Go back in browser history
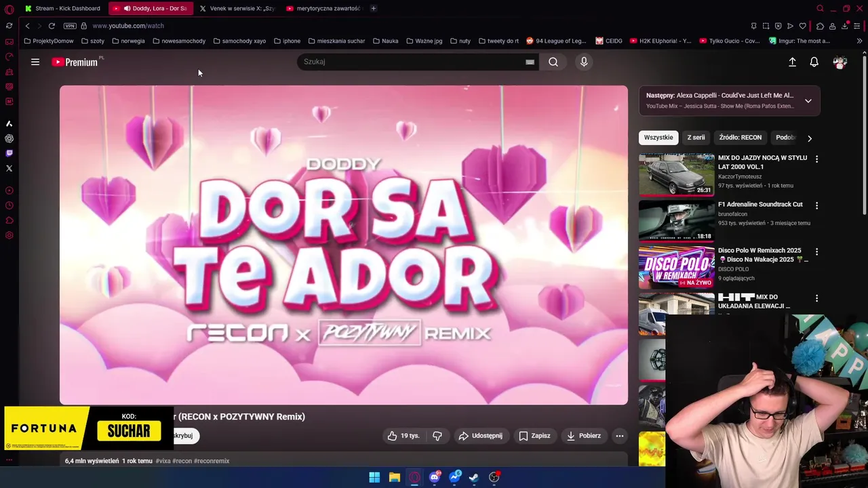This screenshot has height=488, width=868. tap(27, 26)
